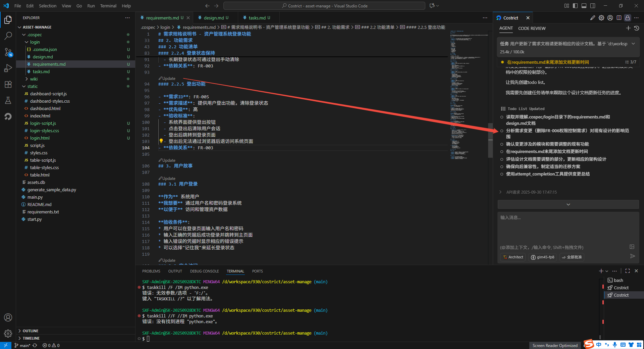Image resolution: width=644 pixels, height=349 pixels.
Task: Open Costrict task history
Action: (x=637, y=28)
